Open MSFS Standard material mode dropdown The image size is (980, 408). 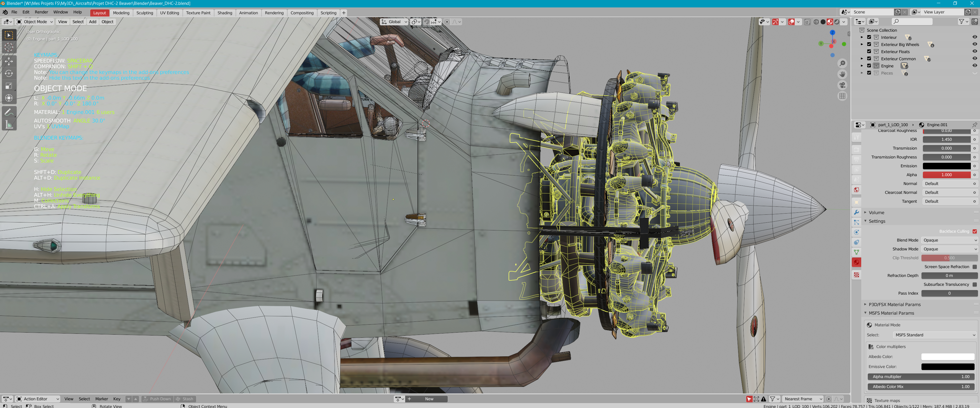point(934,335)
